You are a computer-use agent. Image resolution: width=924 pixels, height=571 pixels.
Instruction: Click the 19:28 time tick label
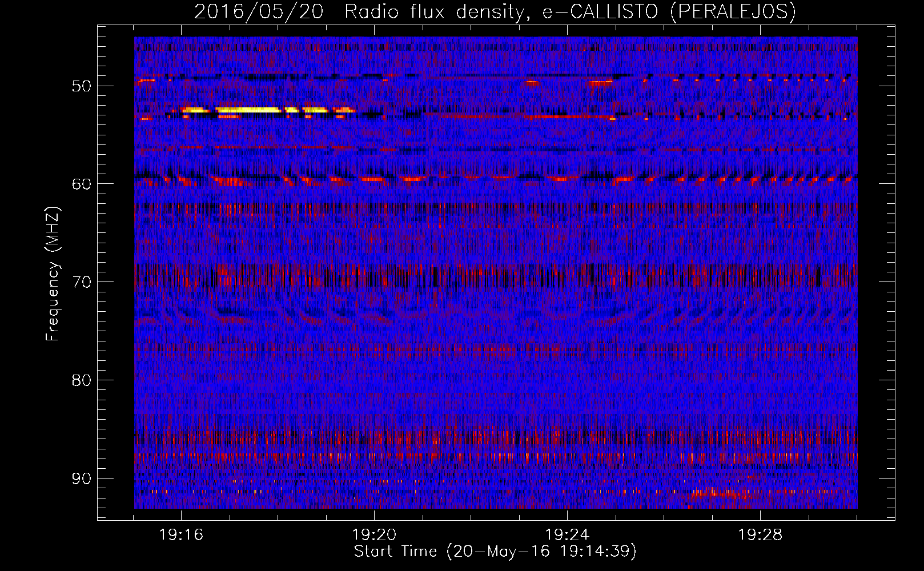click(760, 535)
